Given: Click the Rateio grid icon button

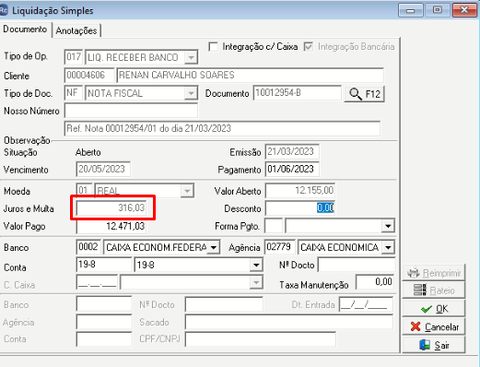Looking at the screenshot, I should 433,290.
